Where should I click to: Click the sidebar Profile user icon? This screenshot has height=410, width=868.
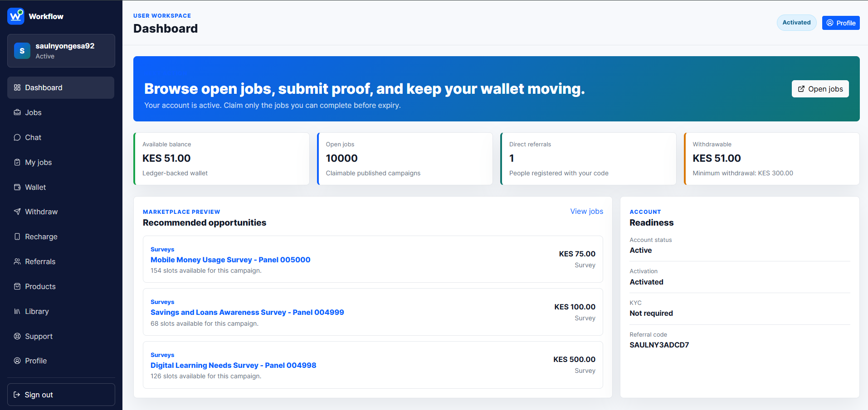[x=17, y=361]
